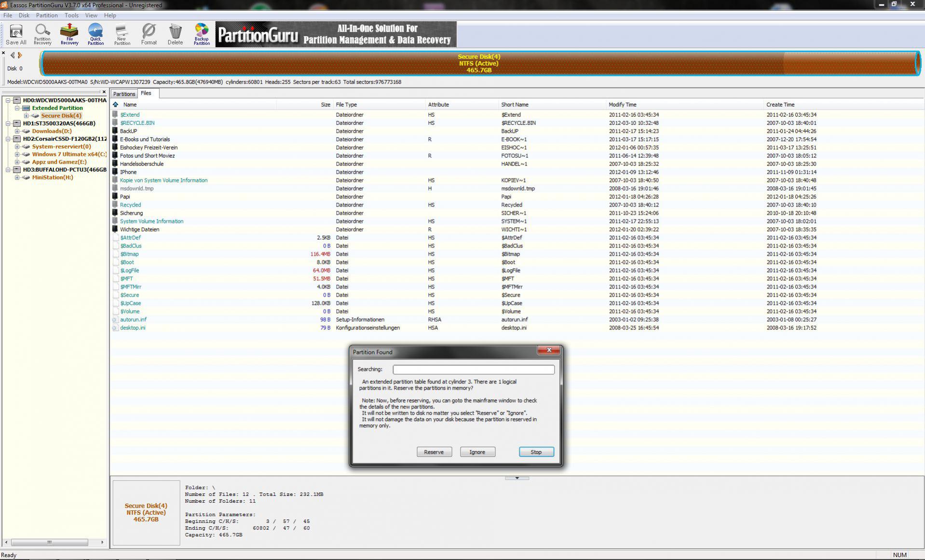Collapse the Extended Partition node
The width and height of the screenshot is (925, 560).
(x=17, y=108)
